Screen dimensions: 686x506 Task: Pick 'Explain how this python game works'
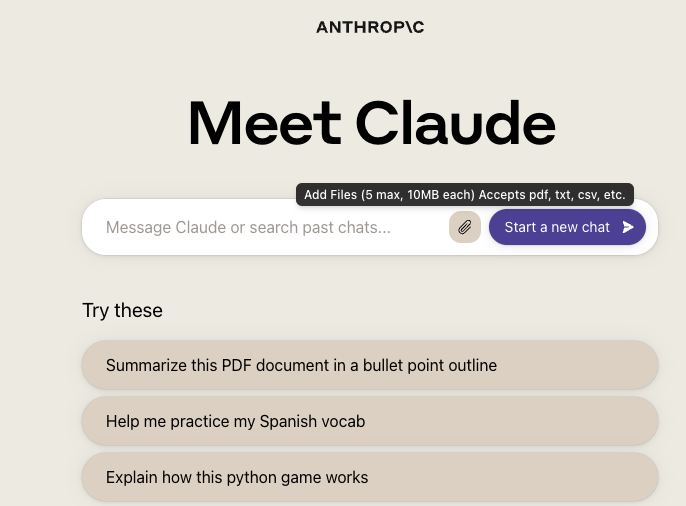(370, 477)
